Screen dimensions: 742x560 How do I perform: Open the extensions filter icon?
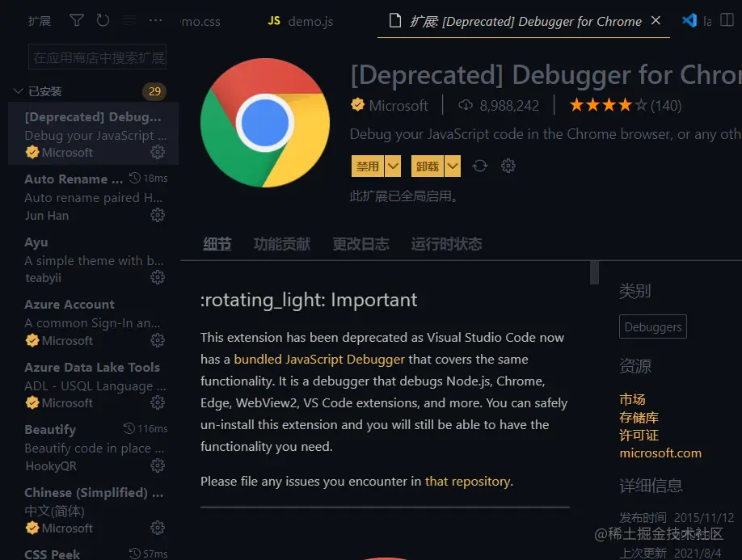(77, 20)
